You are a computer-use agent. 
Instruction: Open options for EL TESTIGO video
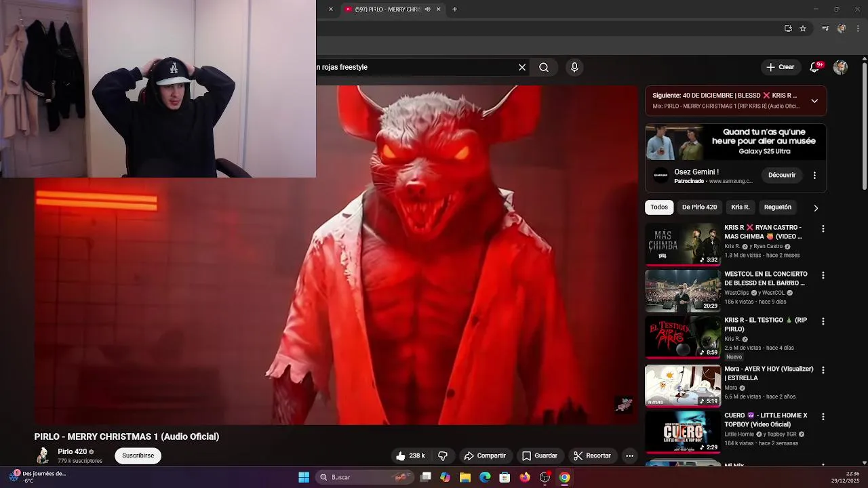(x=823, y=321)
